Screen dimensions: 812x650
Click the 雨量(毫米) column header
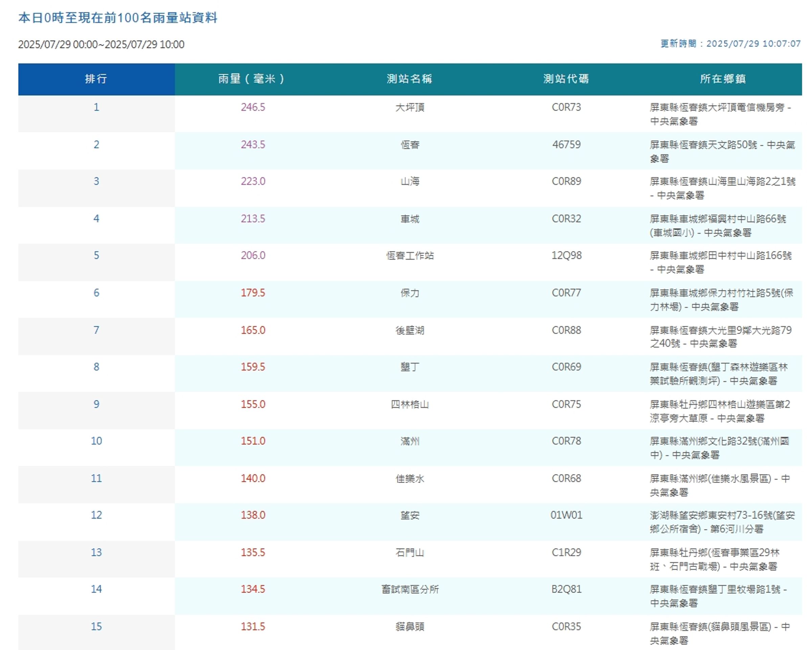(x=253, y=79)
